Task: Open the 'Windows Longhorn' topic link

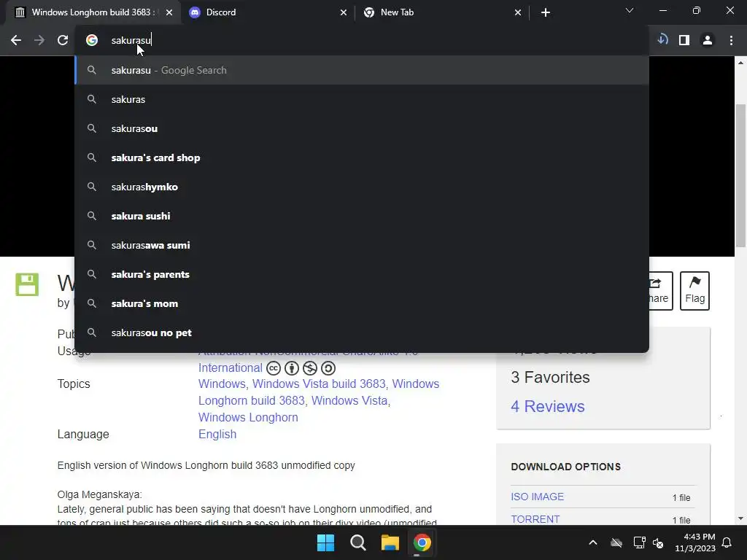Action: point(248,417)
